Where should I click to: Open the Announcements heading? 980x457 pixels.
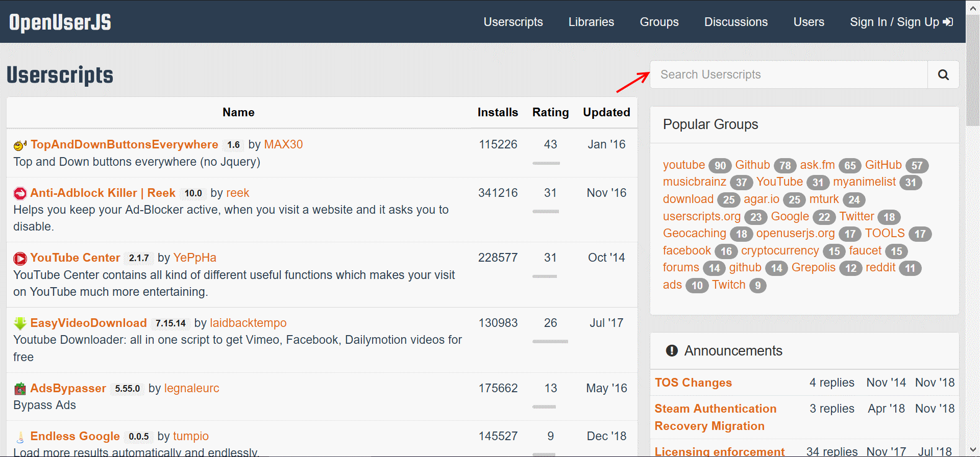tap(733, 351)
